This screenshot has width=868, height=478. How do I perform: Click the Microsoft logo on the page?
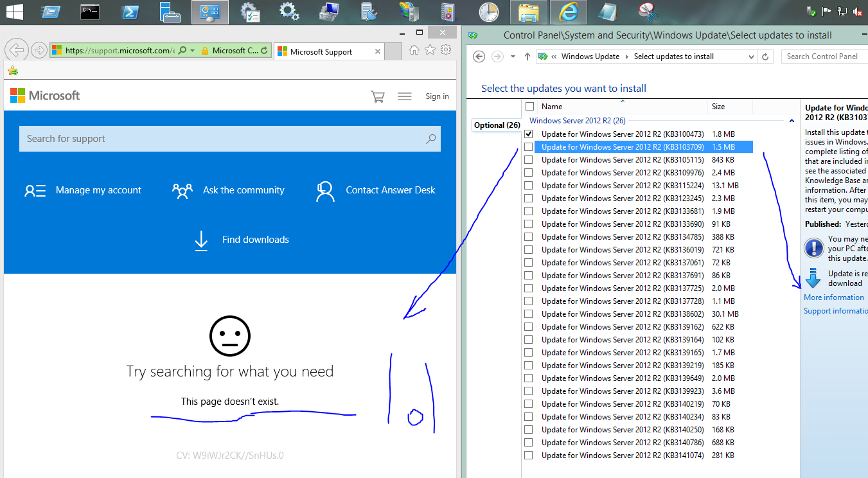45,96
